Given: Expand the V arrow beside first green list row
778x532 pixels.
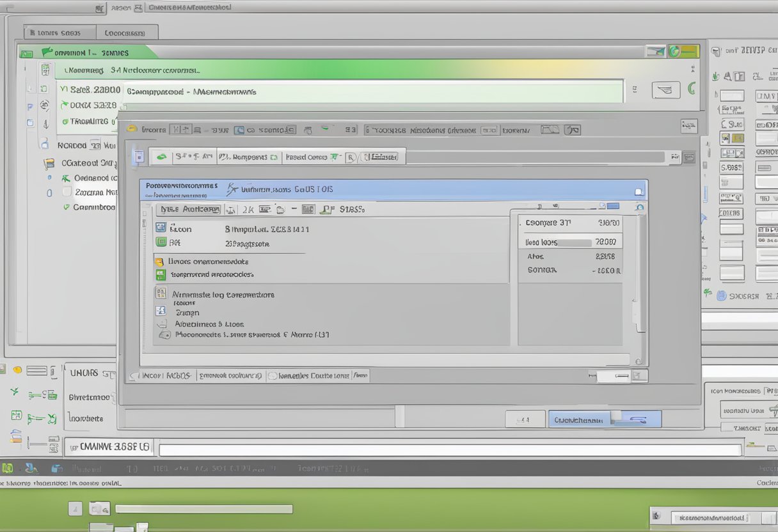Looking at the screenshot, I should tap(63, 90).
